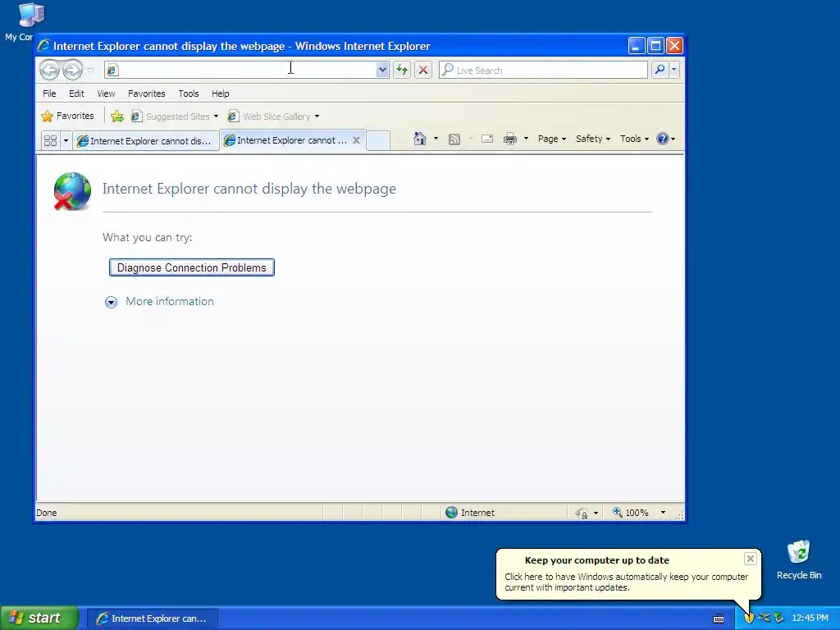Image resolution: width=840 pixels, height=630 pixels.
Task: Maximize the Internet Explorer window
Action: [655, 46]
